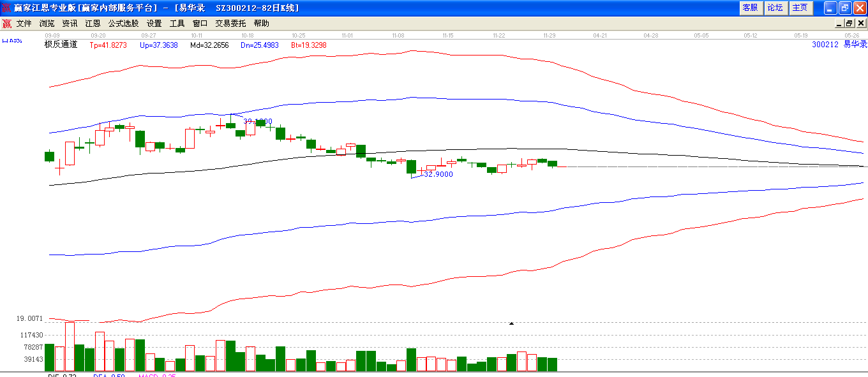Click the 11-22 date on time axis
868x377 pixels.
pyautogui.click(x=499, y=36)
